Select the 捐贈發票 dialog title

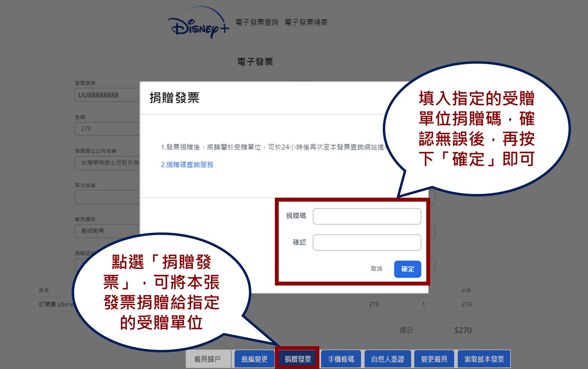(174, 98)
